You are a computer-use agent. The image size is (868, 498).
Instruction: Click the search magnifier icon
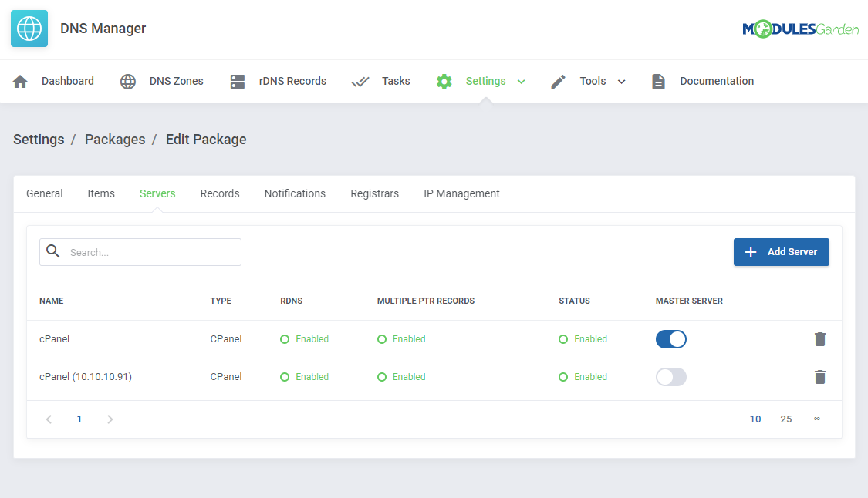(53, 251)
